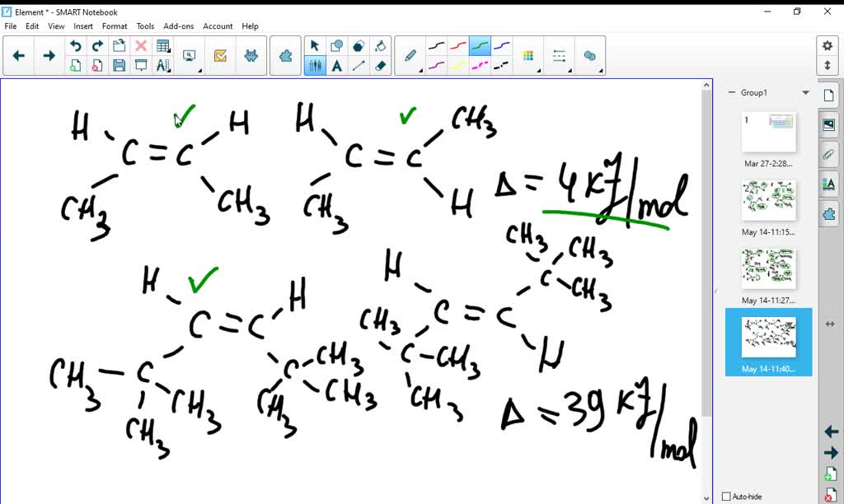Open the Gallery panel in the sidebar

point(828,124)
